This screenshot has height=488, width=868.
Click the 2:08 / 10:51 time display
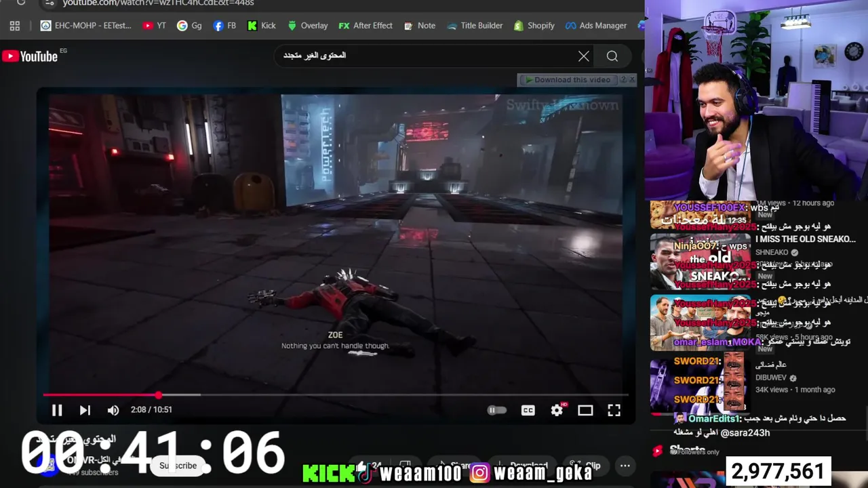151,409
